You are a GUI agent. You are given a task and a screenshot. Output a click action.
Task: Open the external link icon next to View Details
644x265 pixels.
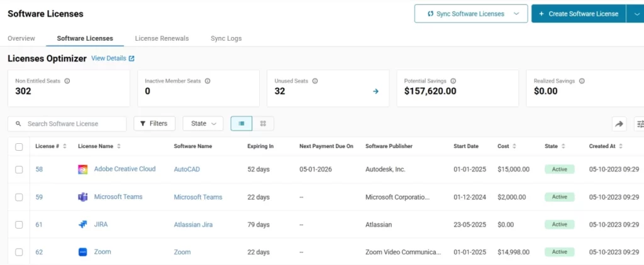pos(131,58)
